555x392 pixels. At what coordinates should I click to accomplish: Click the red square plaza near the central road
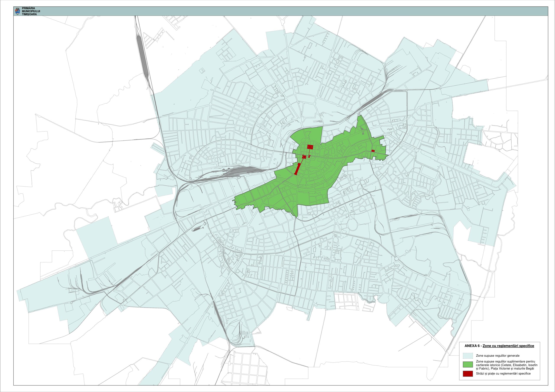(305, 157)
